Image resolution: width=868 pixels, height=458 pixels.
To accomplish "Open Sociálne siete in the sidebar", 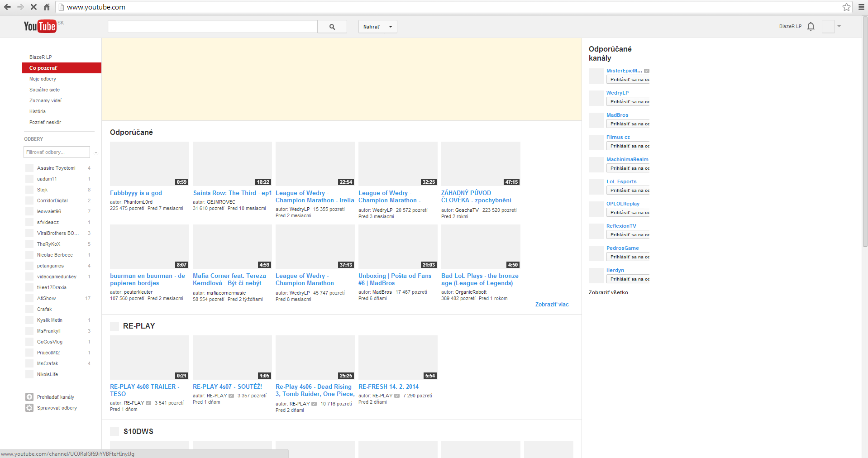I will pyautogui.click(x=44, y=90).
